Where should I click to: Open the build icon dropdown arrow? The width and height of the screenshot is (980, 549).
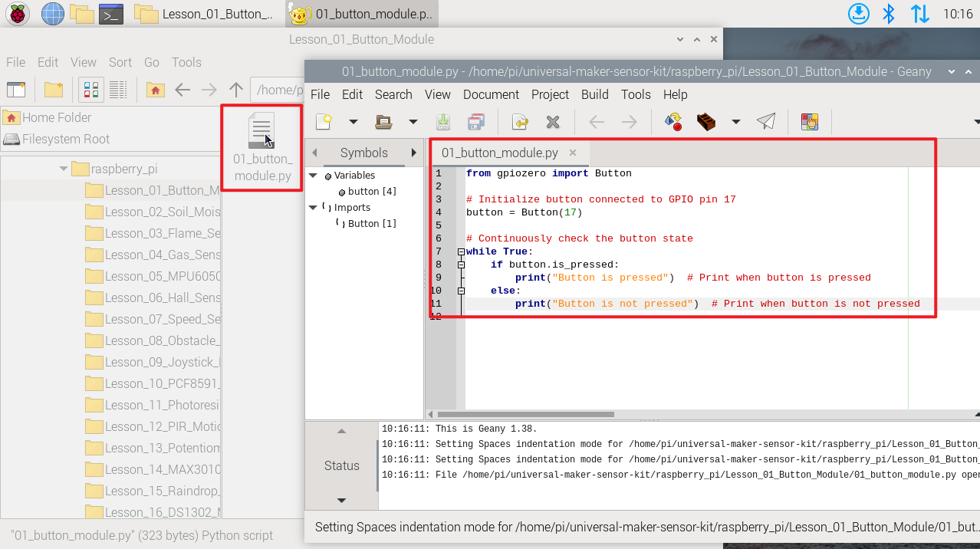click(736, 121)
